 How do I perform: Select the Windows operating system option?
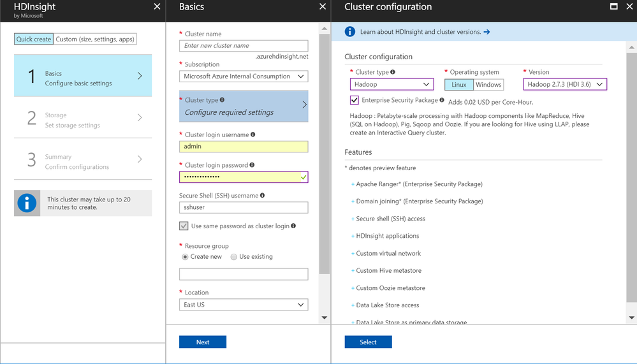tap(488, 85)
